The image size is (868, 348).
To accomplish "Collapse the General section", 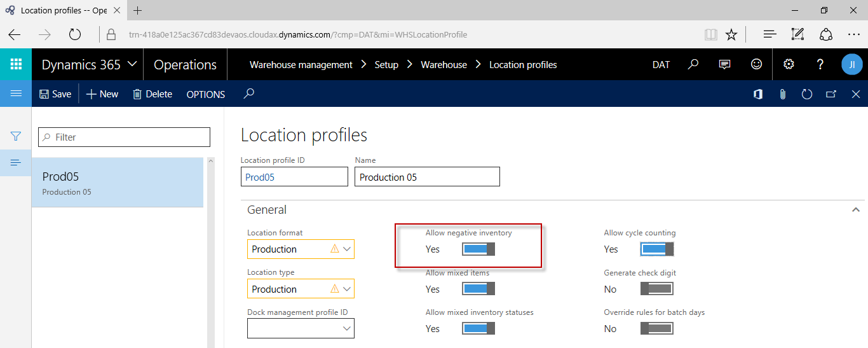I will point(856,209).
